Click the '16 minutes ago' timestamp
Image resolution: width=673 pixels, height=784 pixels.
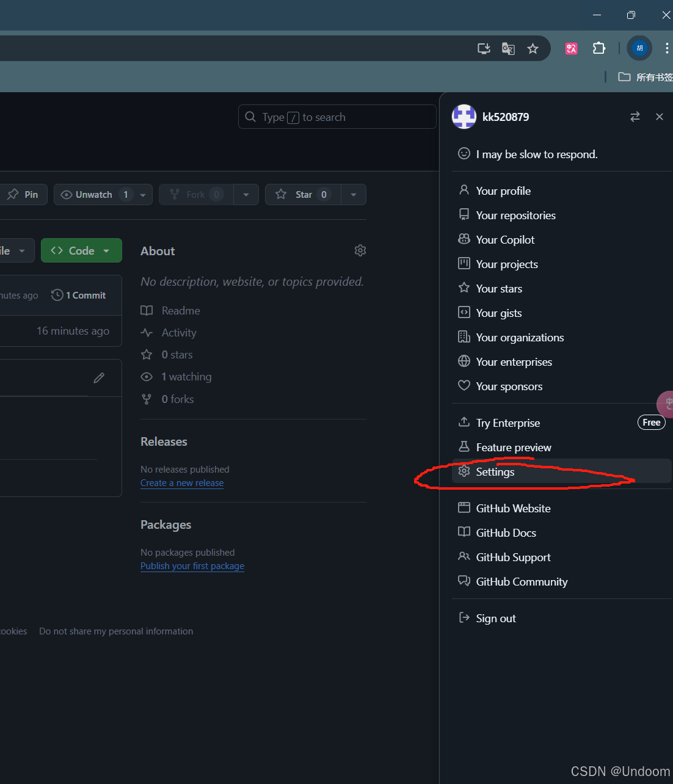tap(73, 330)
